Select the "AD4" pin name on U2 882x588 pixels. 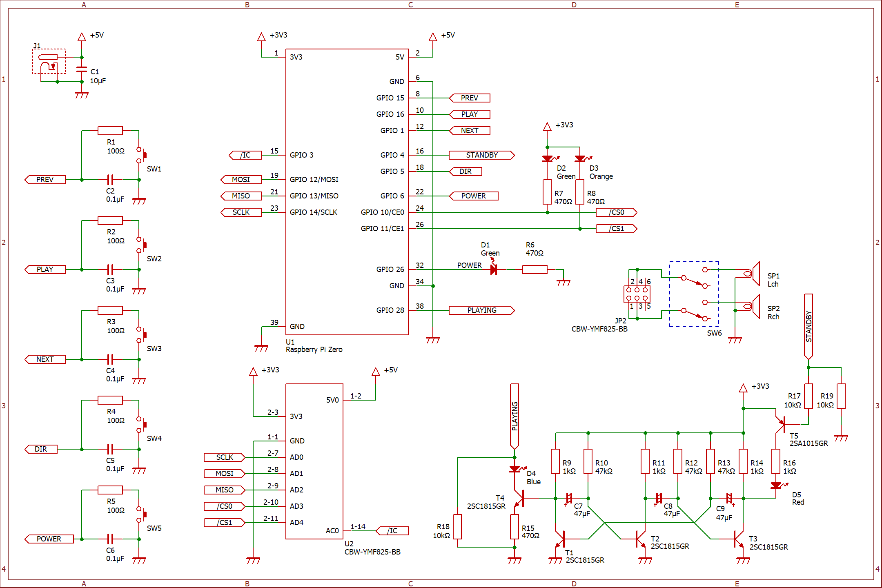point(296,523)
